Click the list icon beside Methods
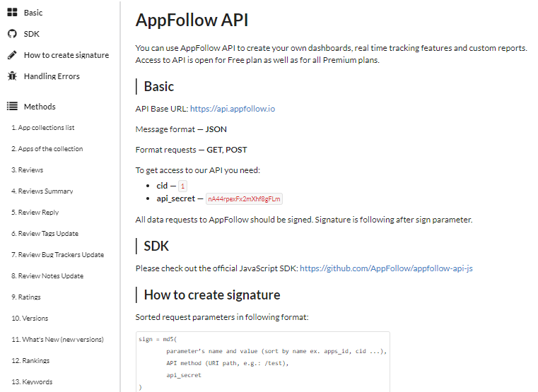The image size is (538, 392). (x=12, y=107)
